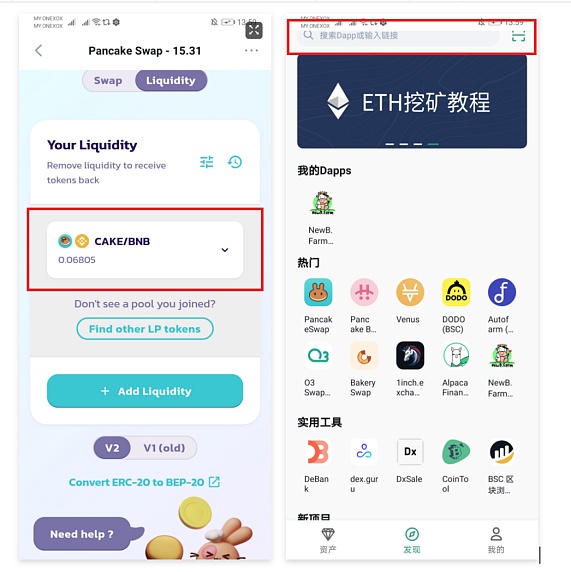Screen dimensions: 571x572
Task: Open the three-dots menu in Pancake Swap header
Action: click(251, 50)
